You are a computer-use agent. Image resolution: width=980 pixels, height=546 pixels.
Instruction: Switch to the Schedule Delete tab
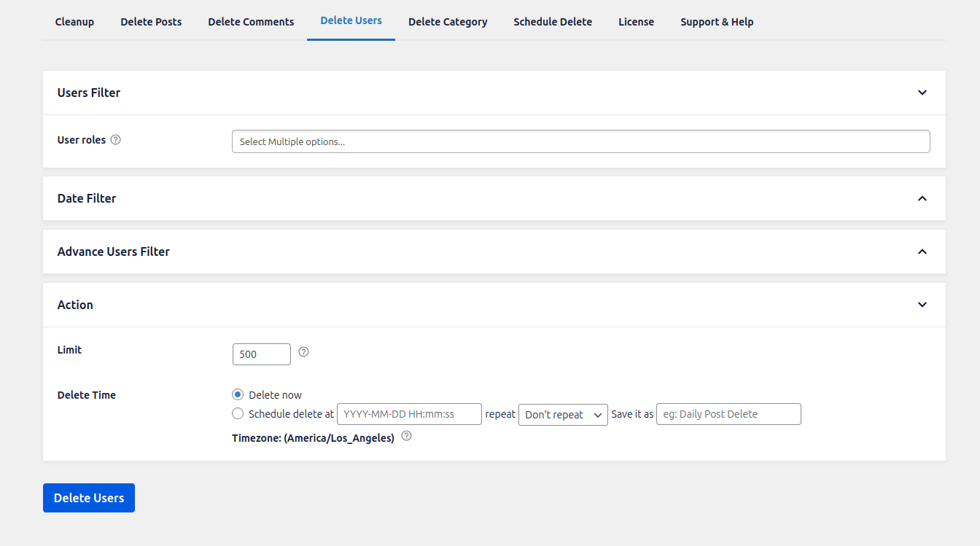pyautogui.click(x=553, y=22)
